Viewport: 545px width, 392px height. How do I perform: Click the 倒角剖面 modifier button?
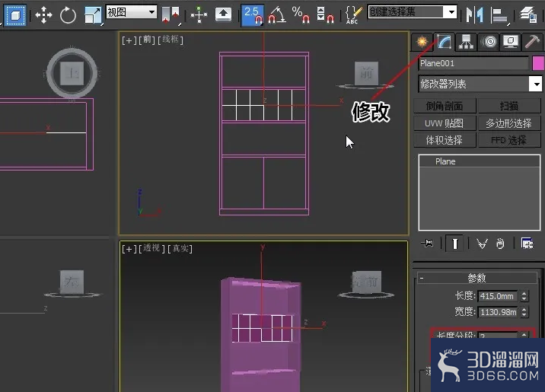coord(445,106)
